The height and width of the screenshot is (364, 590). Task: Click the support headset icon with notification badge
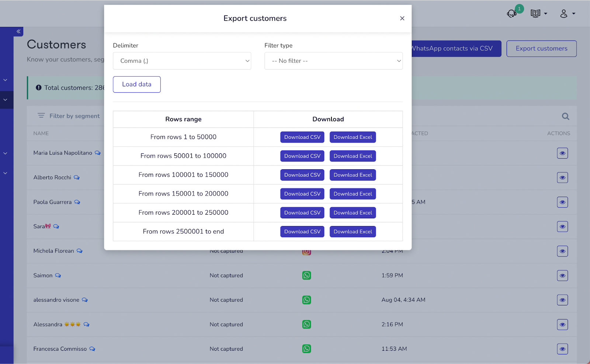point(512,14)
